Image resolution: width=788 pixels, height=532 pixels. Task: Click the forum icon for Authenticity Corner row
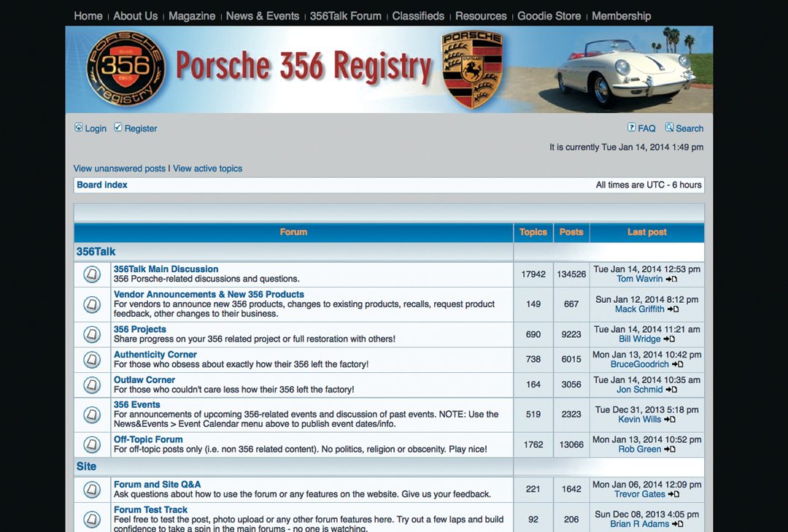[91, 360]
